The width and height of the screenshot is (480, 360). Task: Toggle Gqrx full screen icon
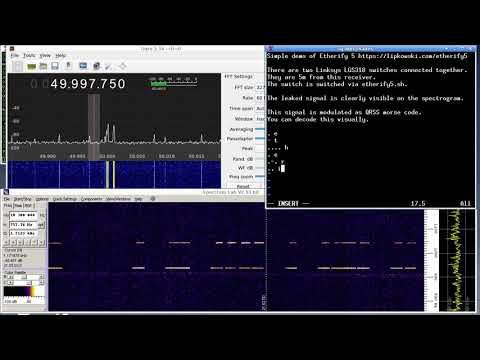pyautogui.click(x=123, y=66)
